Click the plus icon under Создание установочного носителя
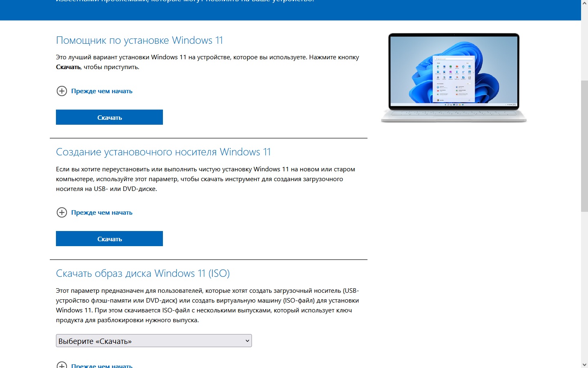 pyautogui.click(x=62, y=212)
